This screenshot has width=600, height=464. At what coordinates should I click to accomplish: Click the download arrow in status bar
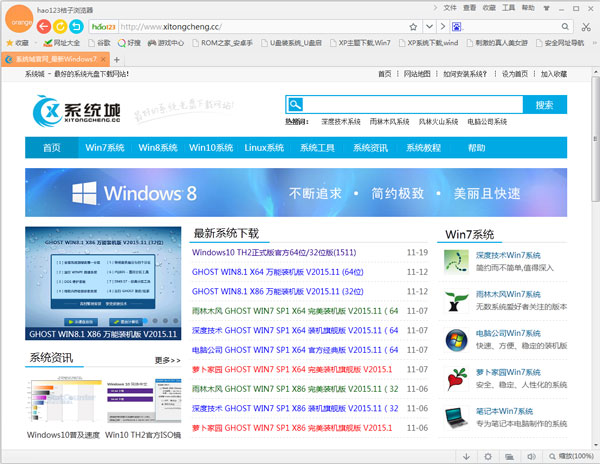click(466, 456)
